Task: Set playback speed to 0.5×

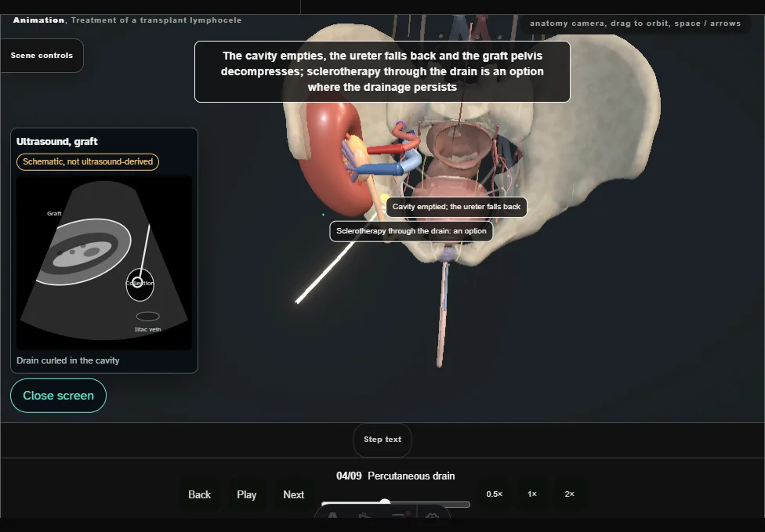Action: coord(495,494)
